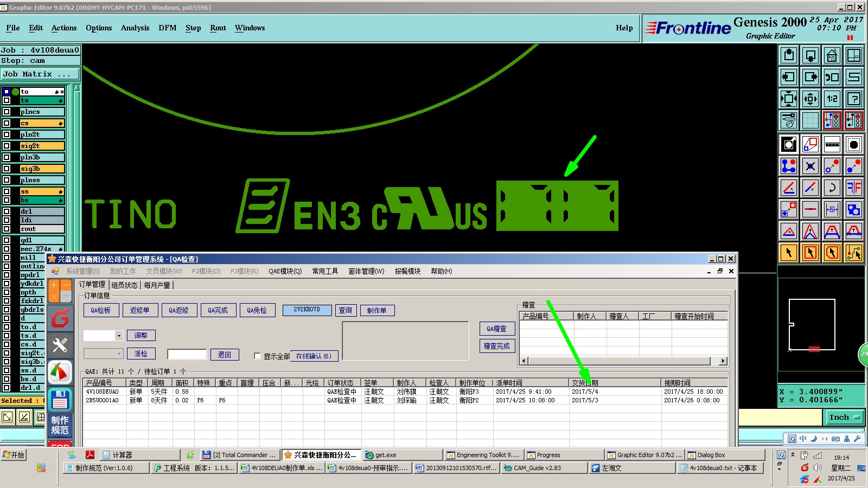
Task: Toggle the checkbox for layer plncs
Action: [7, 112]
